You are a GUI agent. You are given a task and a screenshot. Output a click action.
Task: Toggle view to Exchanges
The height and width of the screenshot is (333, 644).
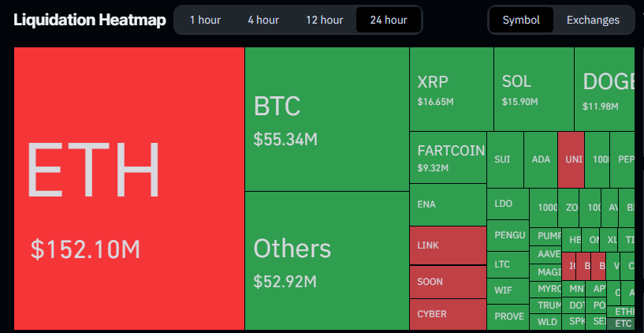point(593,20)
